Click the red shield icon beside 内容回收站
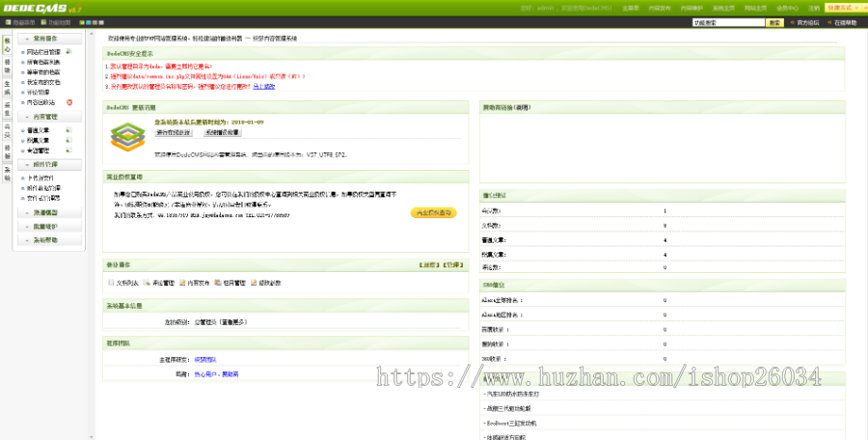Screen dimensions: 868x440 [69, 102]
